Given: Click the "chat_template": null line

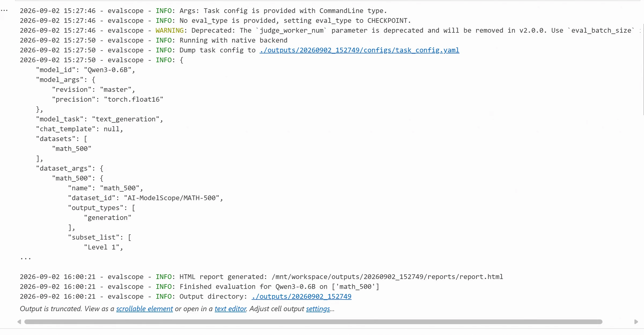Looking at the screenshot, I should [79, 129].
